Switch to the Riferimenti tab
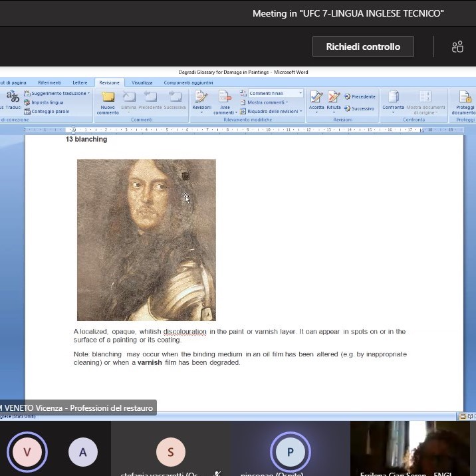476x476 pixels. tap(50, 82)
